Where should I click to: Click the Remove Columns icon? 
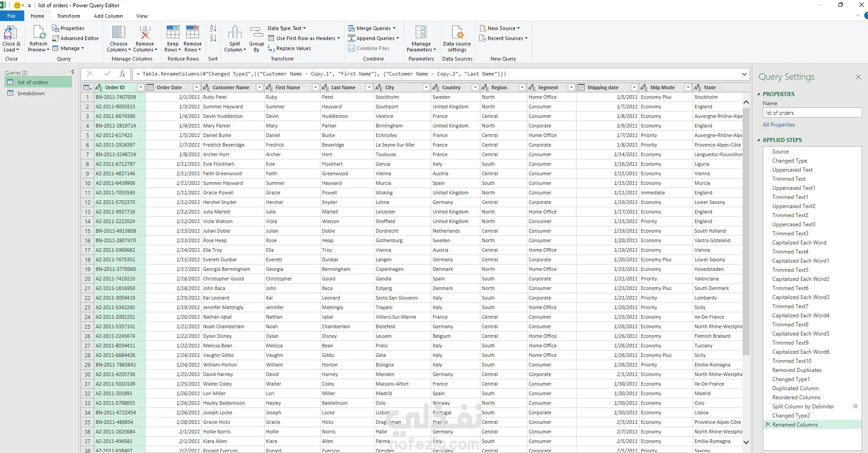pos(145,33)
